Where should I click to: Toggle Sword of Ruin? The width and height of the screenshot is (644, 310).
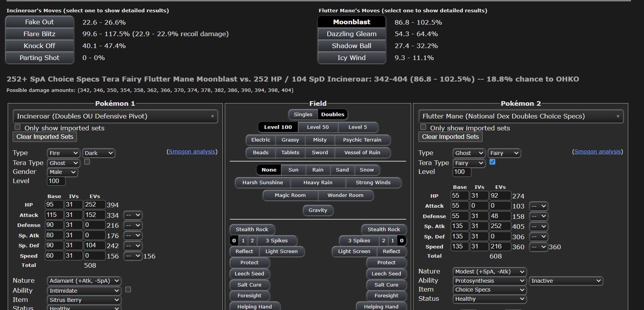click(x=320, y=152)
